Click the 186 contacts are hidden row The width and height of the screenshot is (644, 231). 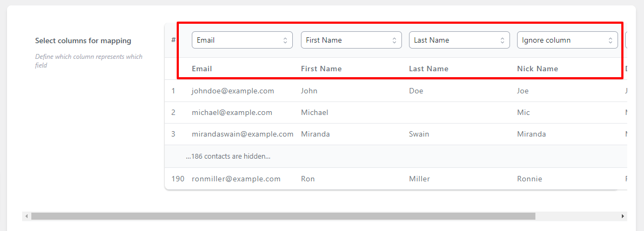click(x=396, y=157)
